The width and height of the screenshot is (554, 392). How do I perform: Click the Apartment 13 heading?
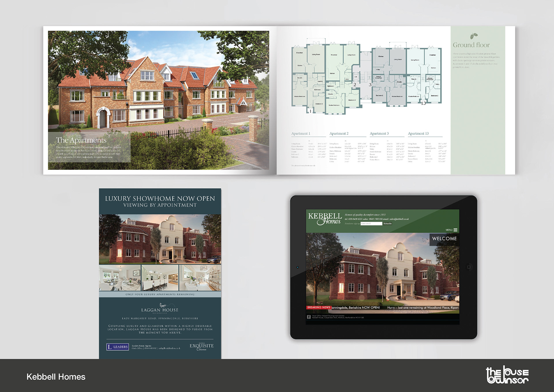(x=418, y=134)
